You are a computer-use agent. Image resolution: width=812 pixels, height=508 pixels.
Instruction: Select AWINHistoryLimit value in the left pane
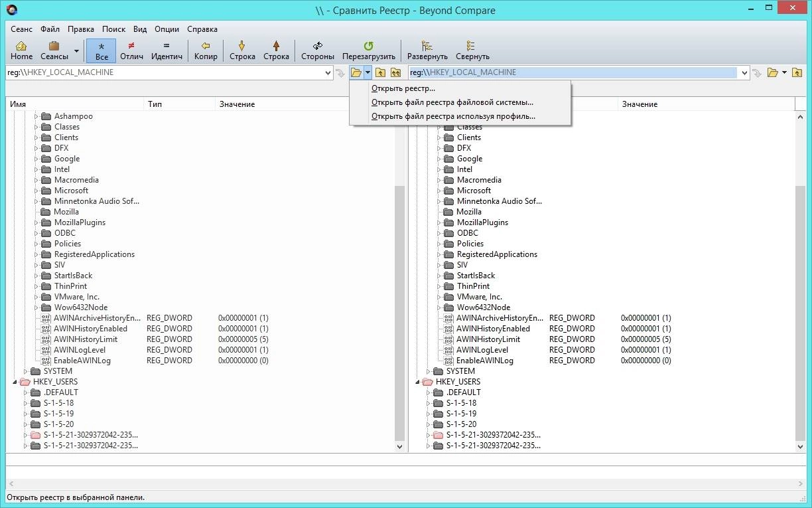pyautogui.click(x=86, y=339)
